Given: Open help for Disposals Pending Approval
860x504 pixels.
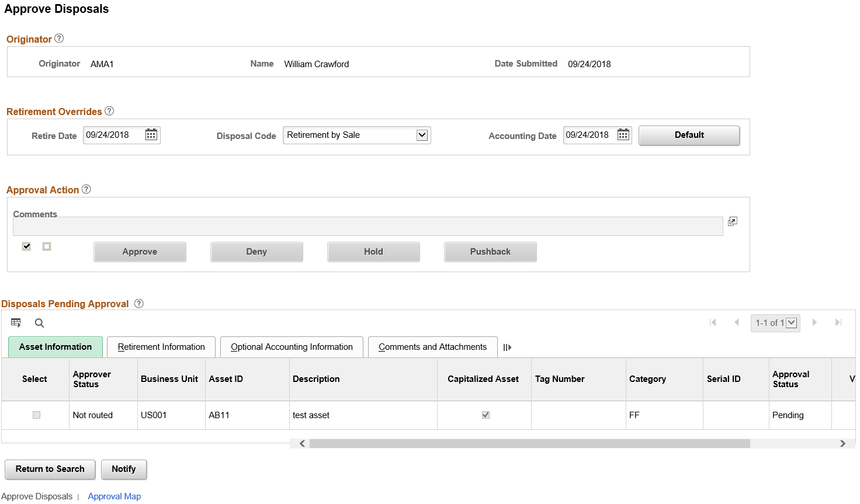Looking at the screenshot, I should click(x=138, y=303).
